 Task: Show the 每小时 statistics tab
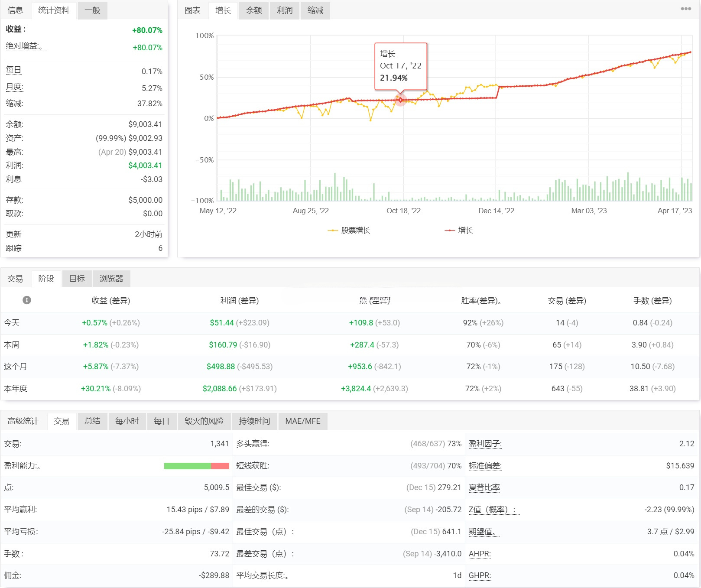(x=127, y=421)
